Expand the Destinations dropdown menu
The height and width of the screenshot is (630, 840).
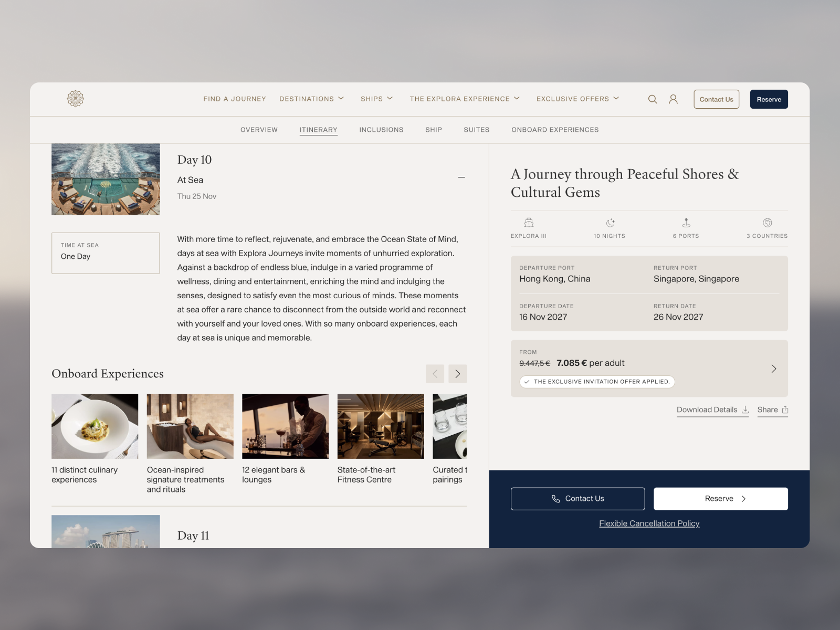point(312,99)
